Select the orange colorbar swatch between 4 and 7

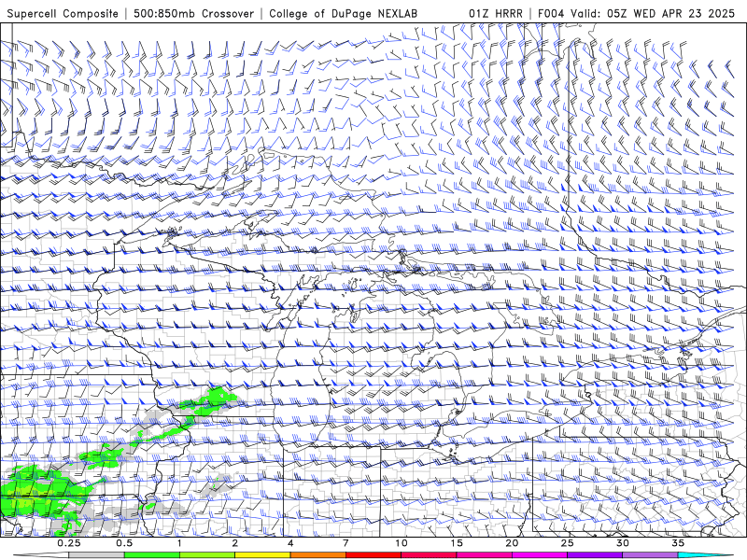coord(317,555)
